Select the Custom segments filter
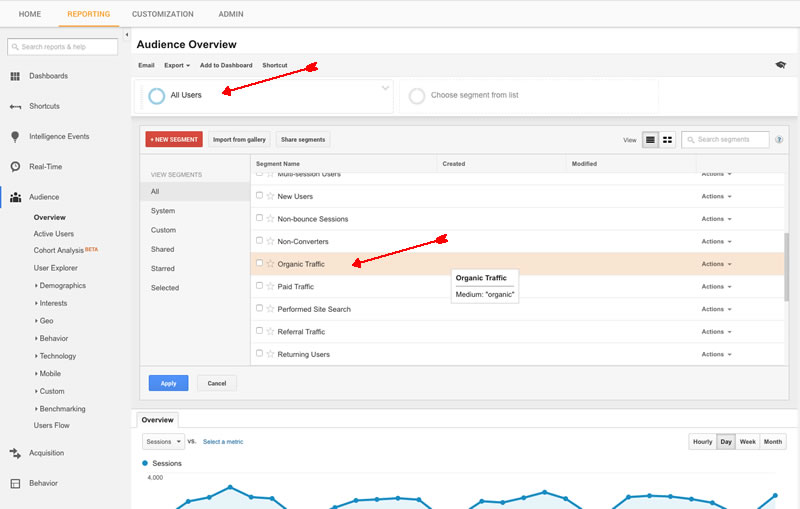 [163, 230]
